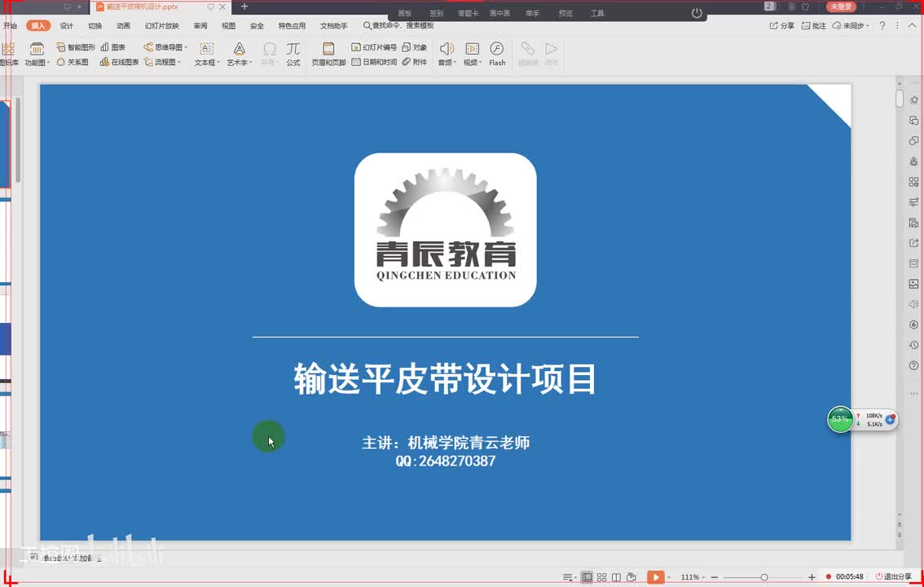Close the 输送平皮带机设计.pptx document tab
This screenshot has width=924, height=587.
pos(222,7)
